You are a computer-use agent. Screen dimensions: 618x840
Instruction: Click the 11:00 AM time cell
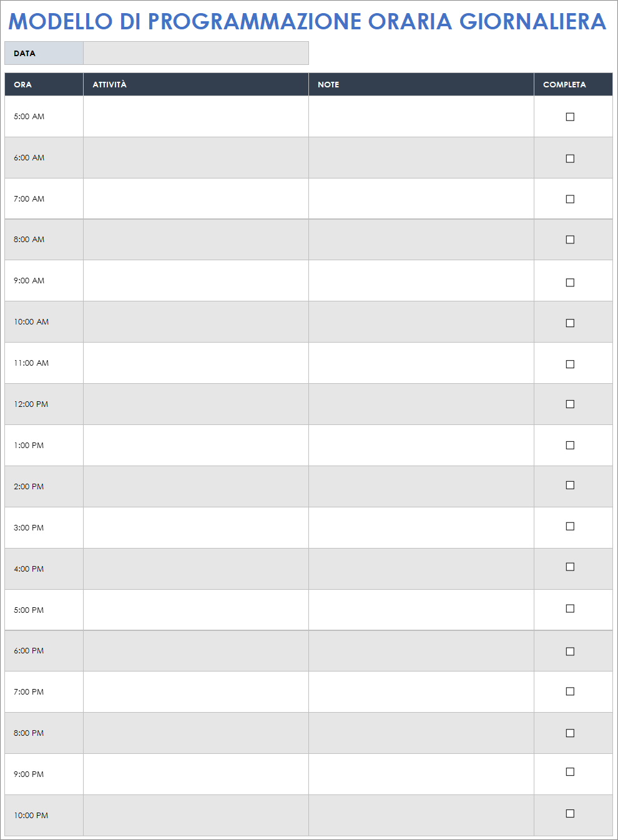pos(32,363)
